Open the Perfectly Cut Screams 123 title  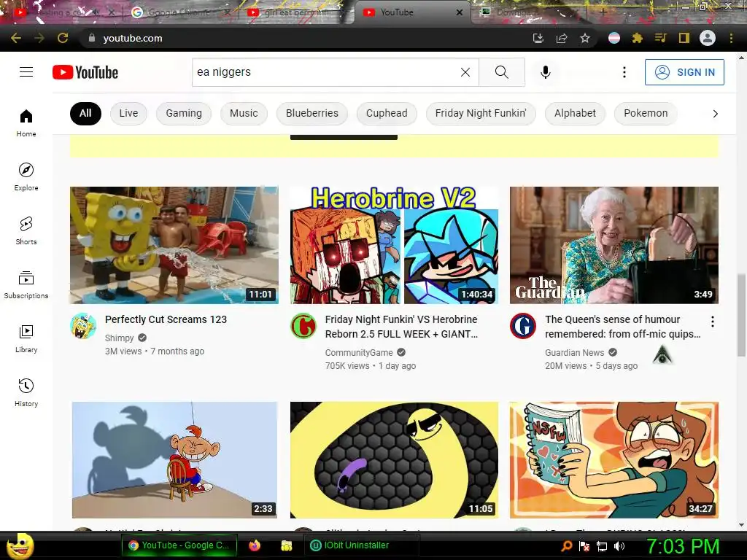(x=166, y=319)
